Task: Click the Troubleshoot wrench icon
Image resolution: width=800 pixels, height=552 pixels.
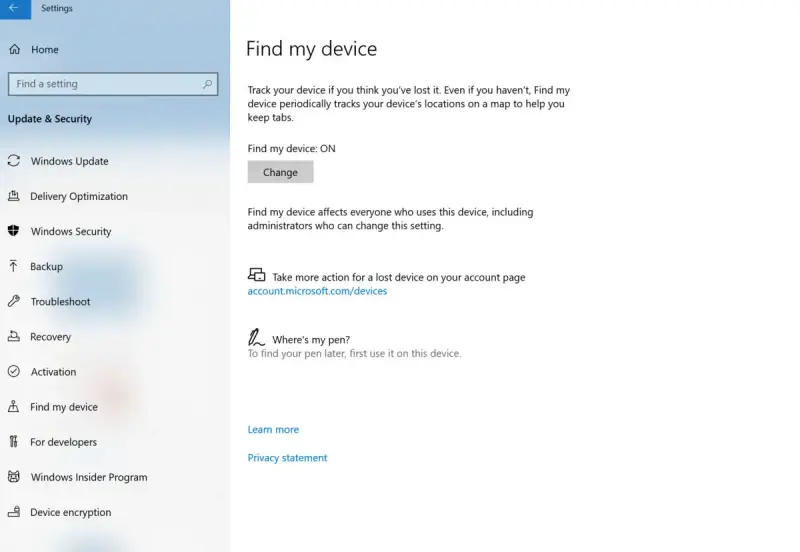Action: pos(14,301)
